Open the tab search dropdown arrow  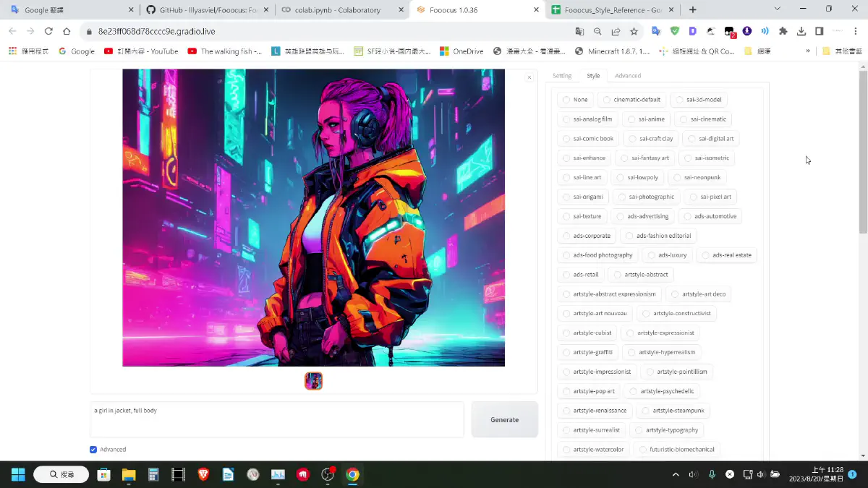777,9
